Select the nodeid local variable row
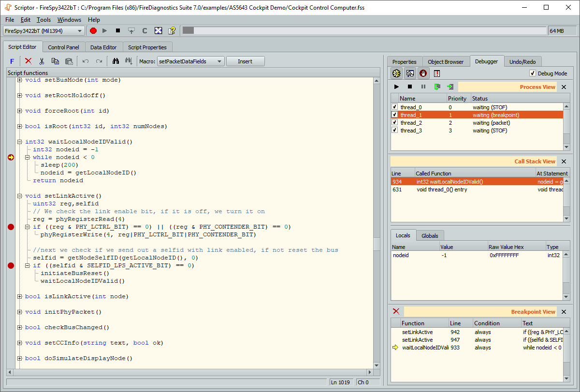The width and height of the screenshot is (580, 392). pos(477,255)
